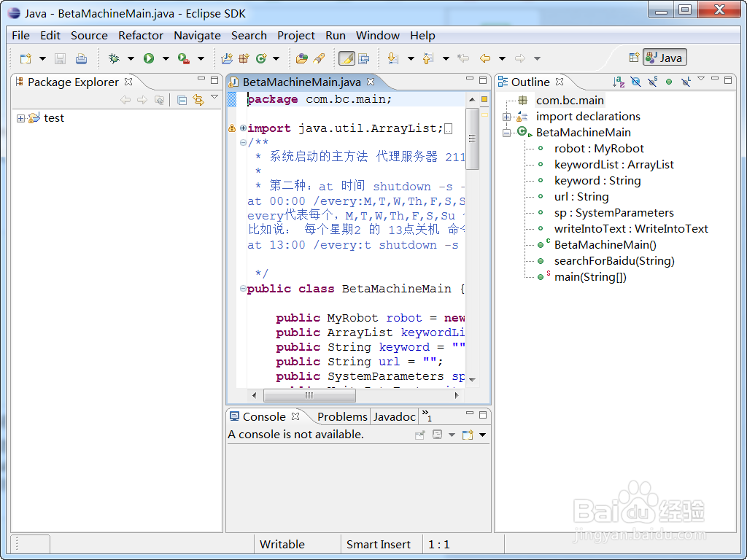747x560 pixels.
Task: Select the Java perspective button
Action: (665, 58)
